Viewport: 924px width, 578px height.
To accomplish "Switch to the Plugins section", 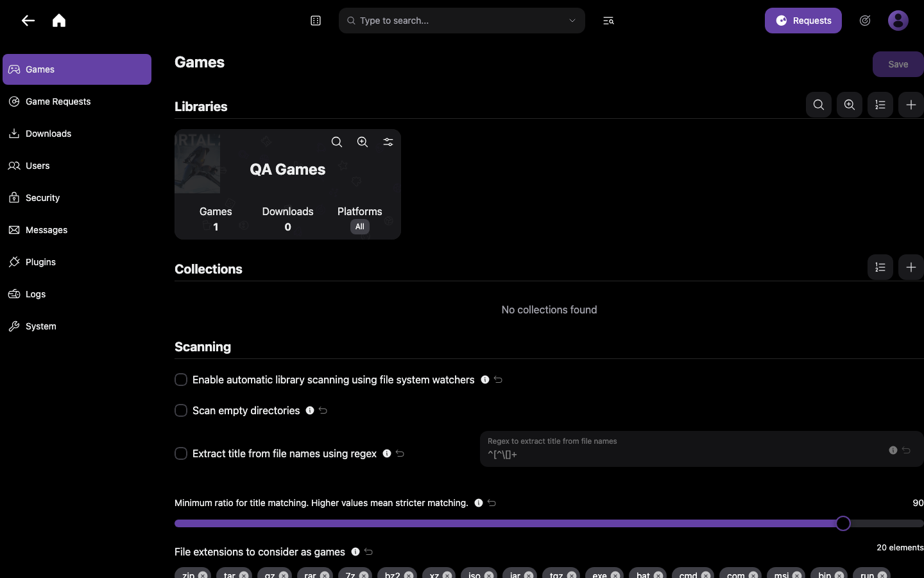I will [77, 262].
